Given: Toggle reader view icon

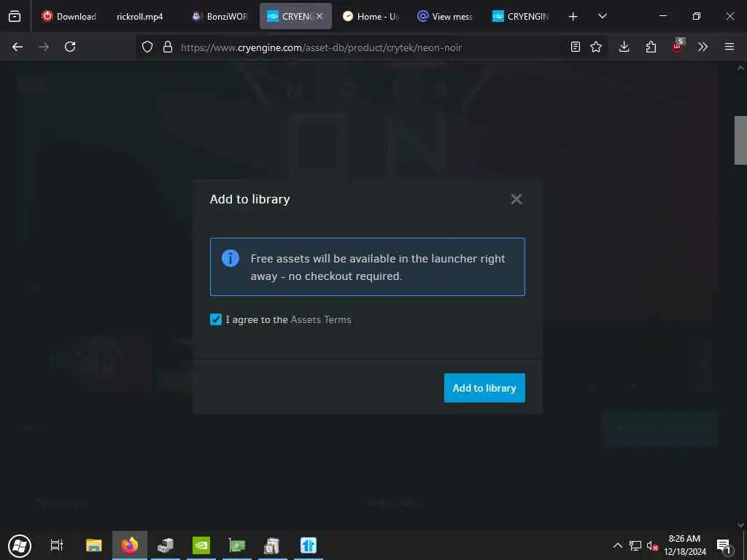Looking at the screenshot, I should click(x=575, y=47).
